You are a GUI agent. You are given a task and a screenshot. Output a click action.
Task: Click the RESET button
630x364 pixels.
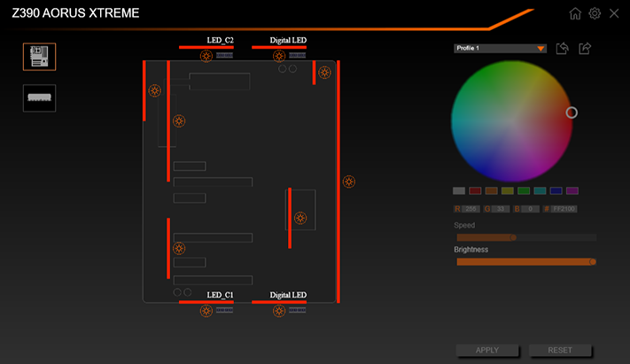click(560, 351)
